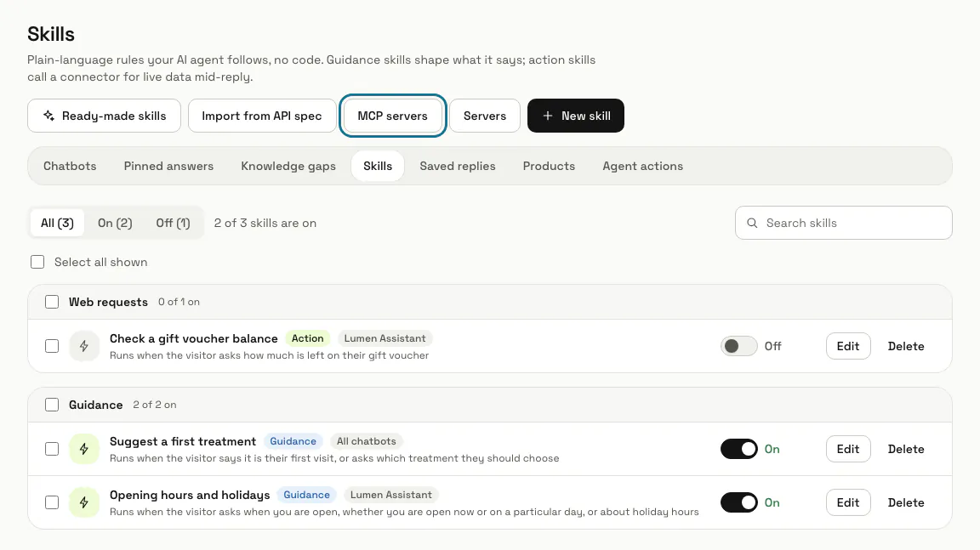Image resolution: width=980 pixels, height=550 pixels.
Task: Filter skills by On (2)
Action: [115, 223]
